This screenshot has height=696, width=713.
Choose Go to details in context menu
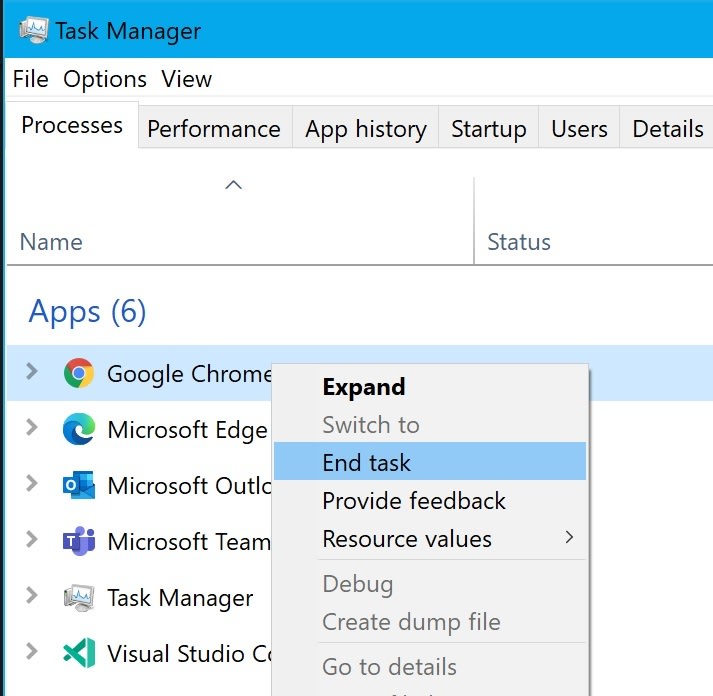click(430, 667)
